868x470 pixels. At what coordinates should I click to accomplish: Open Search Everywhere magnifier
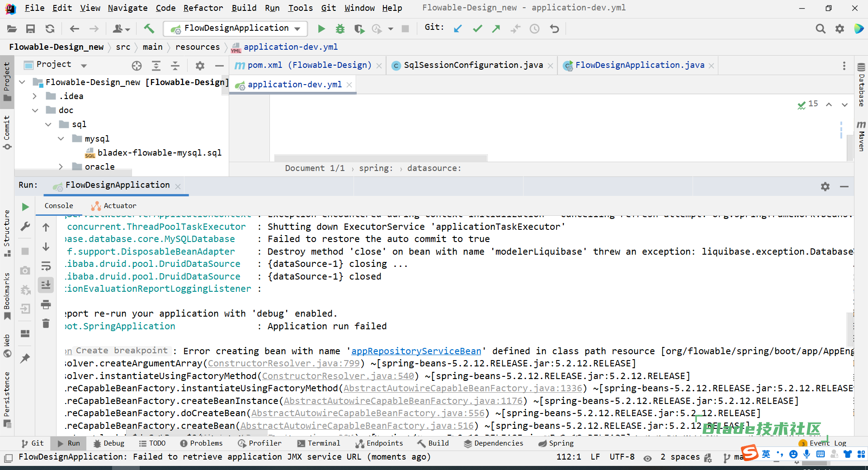(x=820, y=28)
